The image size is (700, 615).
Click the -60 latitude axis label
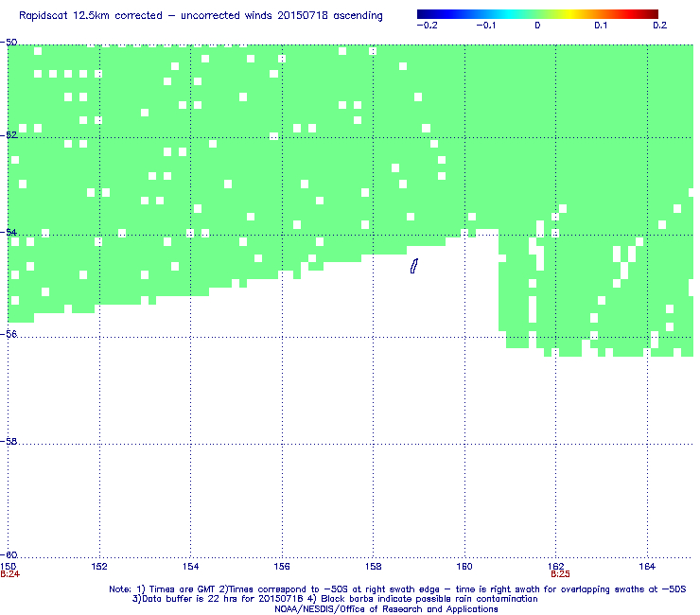(x=9, y=554)
